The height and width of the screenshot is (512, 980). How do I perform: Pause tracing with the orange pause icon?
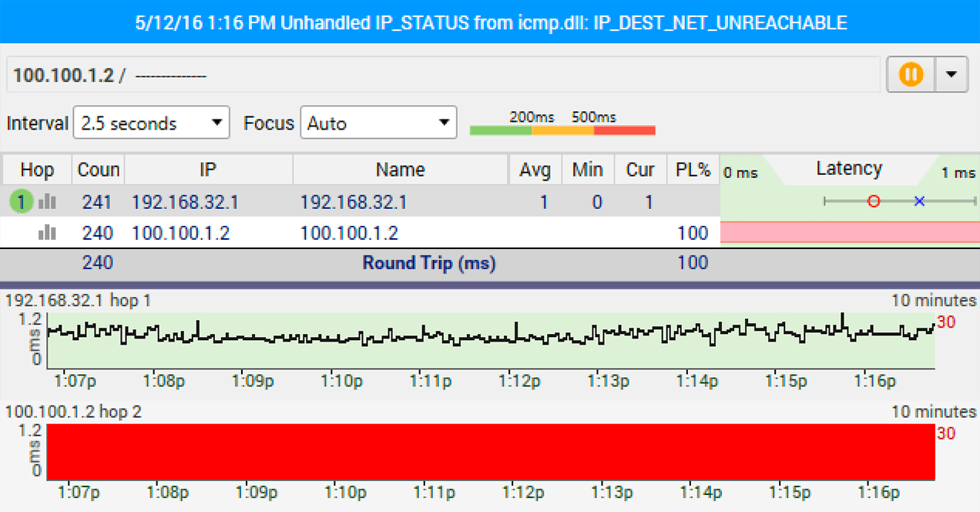point(910,74)
